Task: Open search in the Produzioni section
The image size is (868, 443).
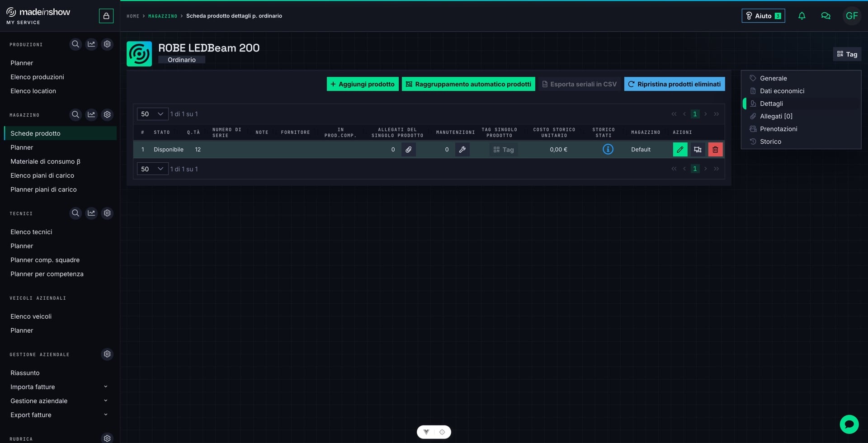Action: coord(75,44)
